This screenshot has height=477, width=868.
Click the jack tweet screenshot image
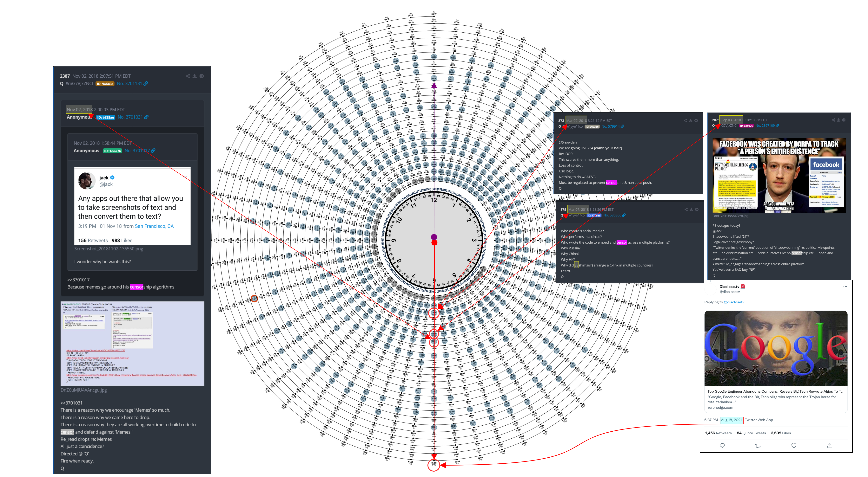pos(132,206)
